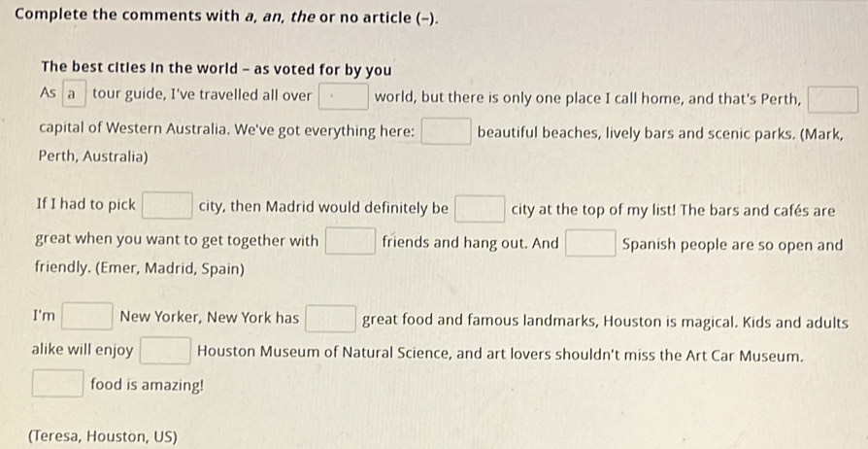This screenshot has height=449, width=868.
Task: Click the blank before 'friends and hang out'
Action: coord(351,241)
